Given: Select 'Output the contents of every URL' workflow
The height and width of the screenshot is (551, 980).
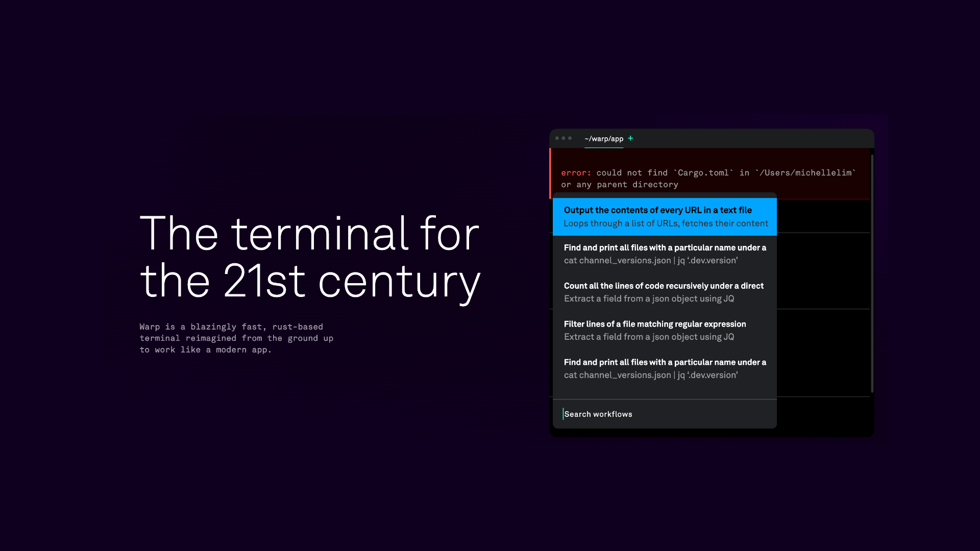Looking at the screenshot, I should pos(665,217).
